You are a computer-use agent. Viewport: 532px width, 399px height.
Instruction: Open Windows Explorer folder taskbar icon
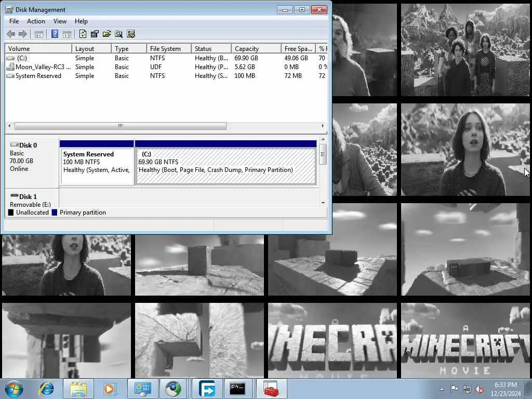(x=78, y=389)
